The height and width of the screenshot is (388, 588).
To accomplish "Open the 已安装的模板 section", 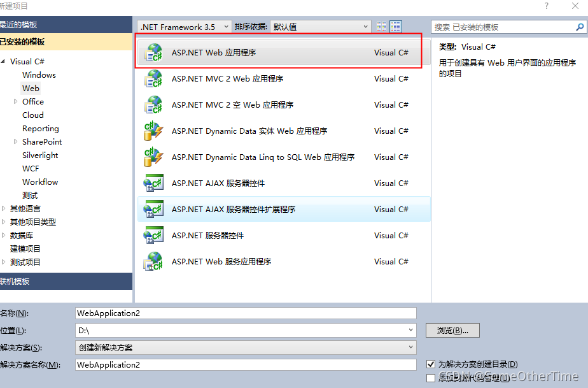I will (x=66, y=41).
